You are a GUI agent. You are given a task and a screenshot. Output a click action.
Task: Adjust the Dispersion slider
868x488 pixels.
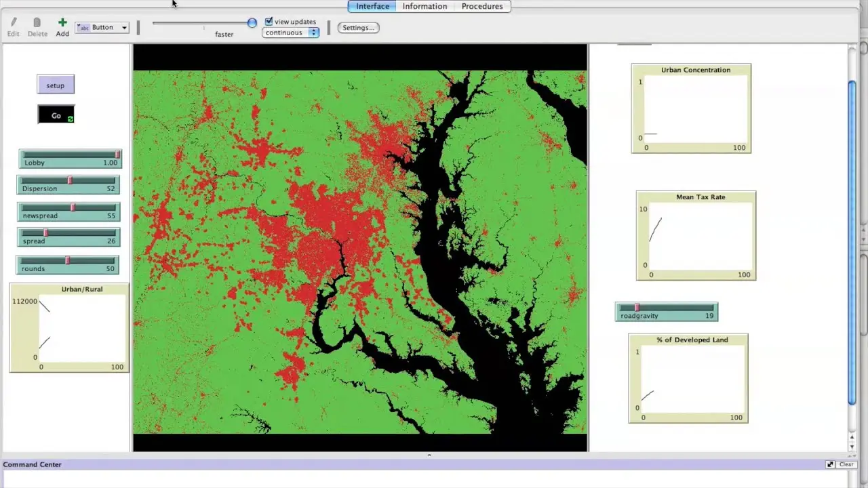[68, 185]
